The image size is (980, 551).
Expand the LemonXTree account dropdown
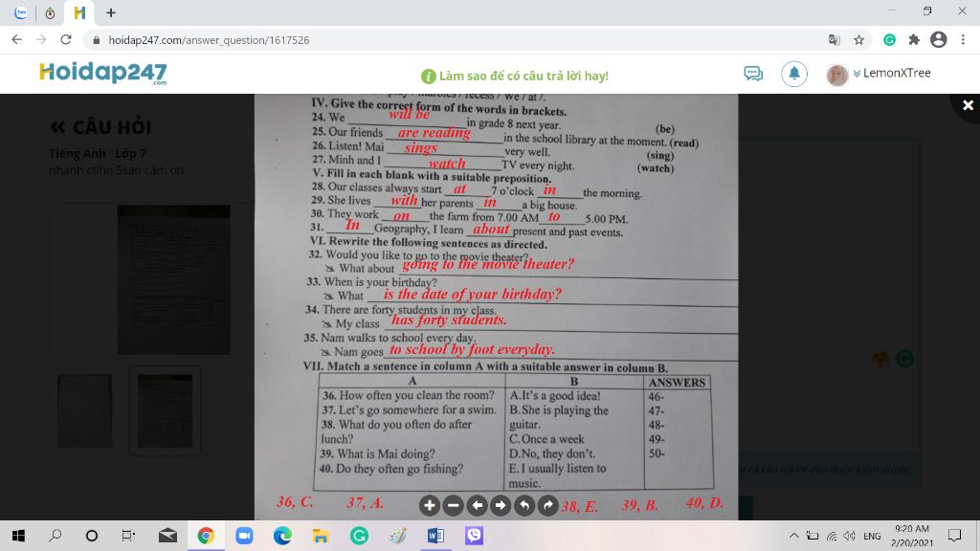pos(892,73)
